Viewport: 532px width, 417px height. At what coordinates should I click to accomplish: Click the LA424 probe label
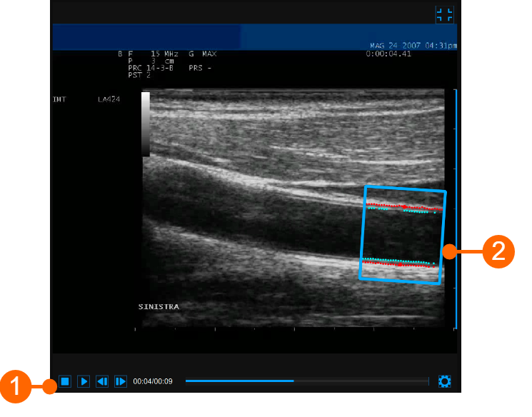pyautogui.click(x=109, y=99)
